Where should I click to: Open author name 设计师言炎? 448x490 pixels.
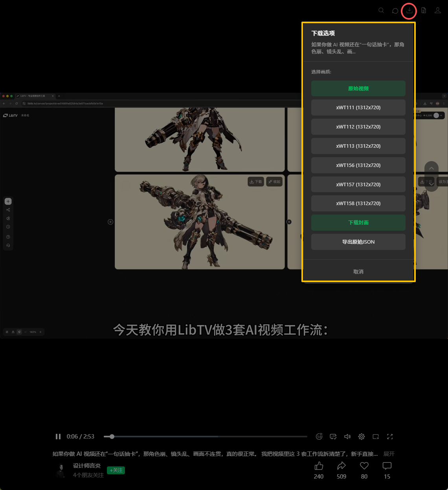tap(87, 466)
